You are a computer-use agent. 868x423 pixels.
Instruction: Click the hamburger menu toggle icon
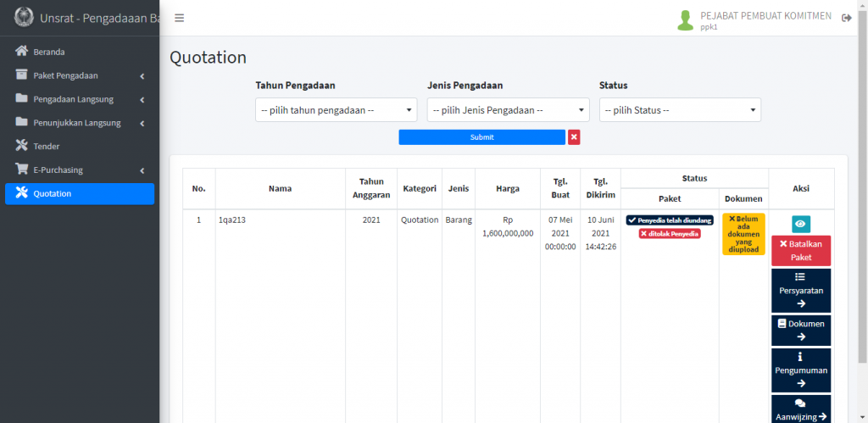tap(179, 18)
